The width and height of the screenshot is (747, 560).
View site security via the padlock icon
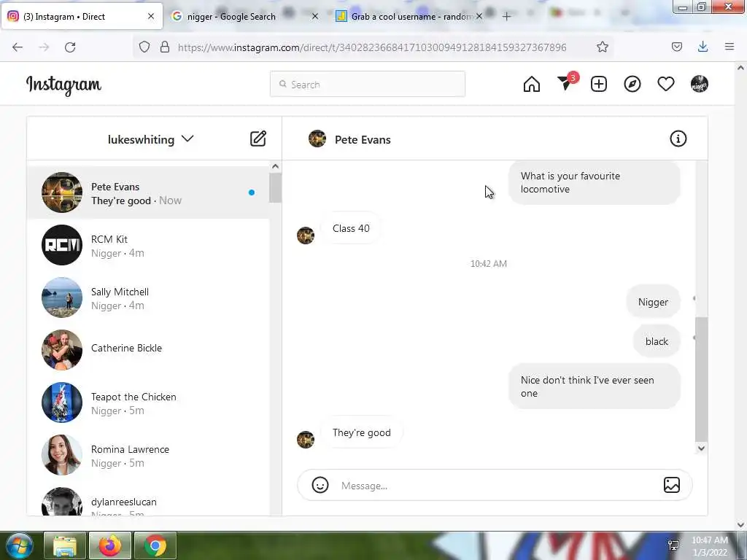(x=165, y=47)
